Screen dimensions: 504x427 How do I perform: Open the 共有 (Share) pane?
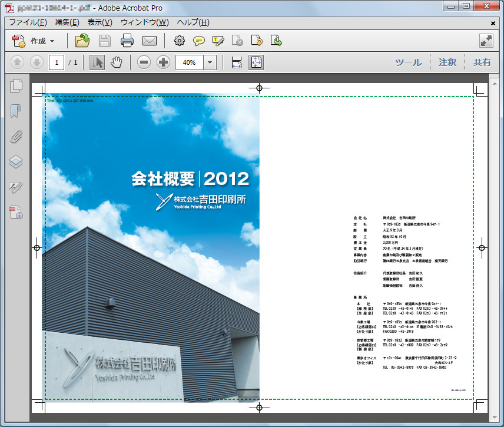482,62
